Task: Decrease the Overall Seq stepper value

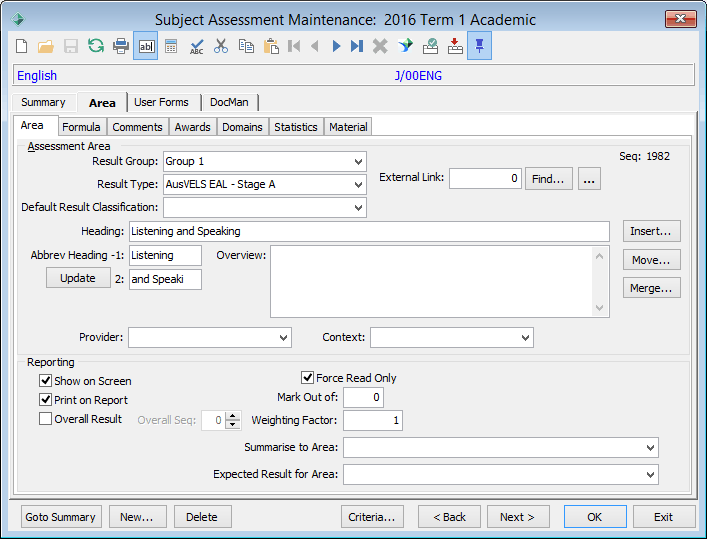Action: coord(233,425)
